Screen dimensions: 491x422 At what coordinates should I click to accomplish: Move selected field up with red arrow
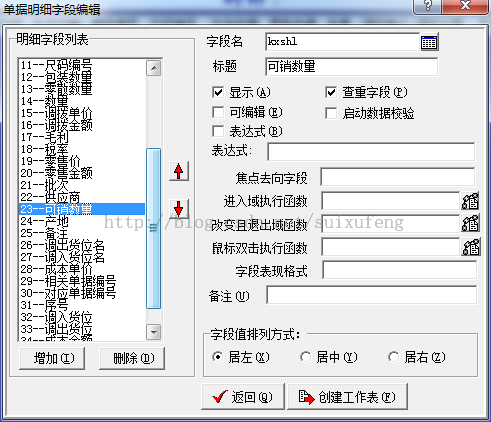point(179,171)
